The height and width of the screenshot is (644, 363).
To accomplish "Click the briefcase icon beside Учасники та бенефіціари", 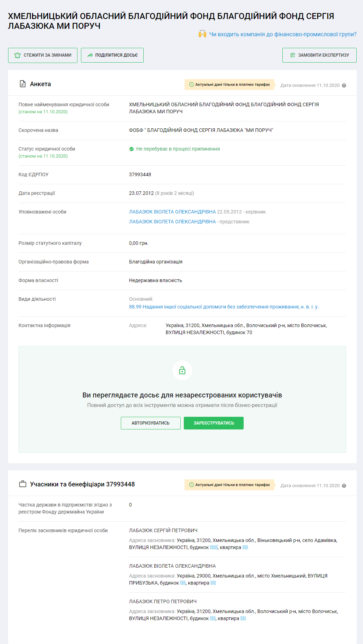I will [x=23, y=484].
